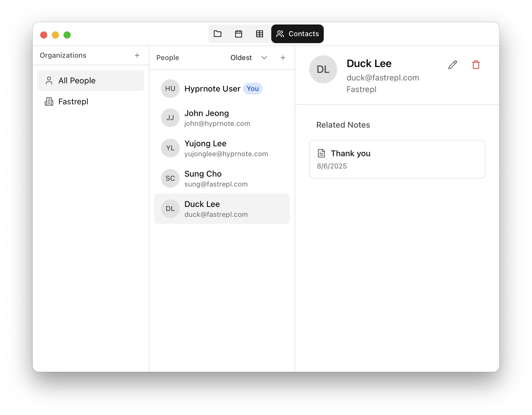Click the All People person icon
This screenshot has height=415, width=532.
coord(49,80)
